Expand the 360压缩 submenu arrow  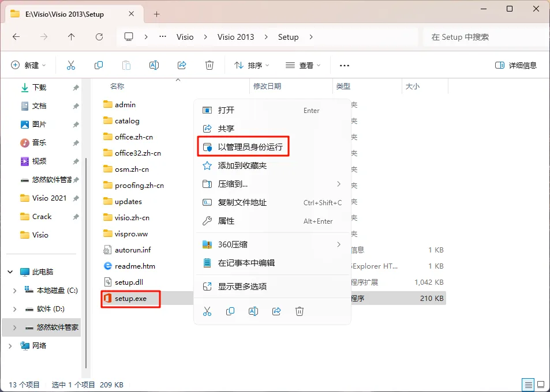tap(339, 244)
